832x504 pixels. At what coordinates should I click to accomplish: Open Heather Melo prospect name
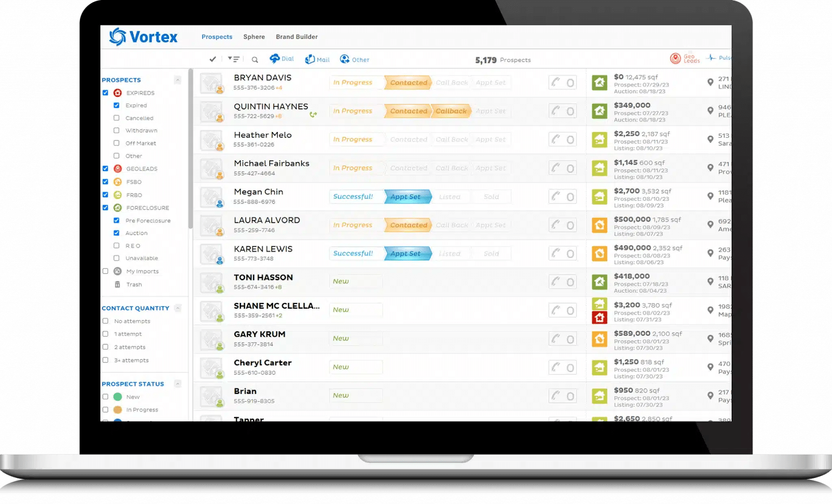[263, 135]
